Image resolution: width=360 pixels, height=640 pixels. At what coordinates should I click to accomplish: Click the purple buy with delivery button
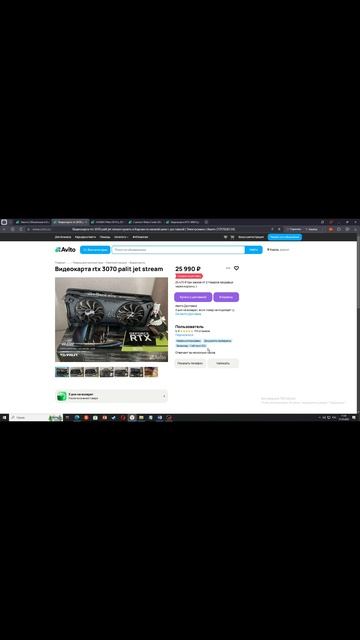click(193, 297)
